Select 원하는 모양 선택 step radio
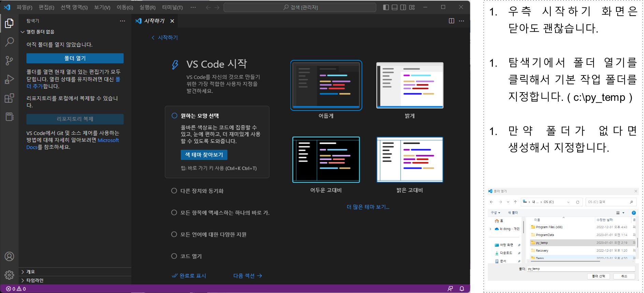The image size is (644, 293). [x=174, y=115]
